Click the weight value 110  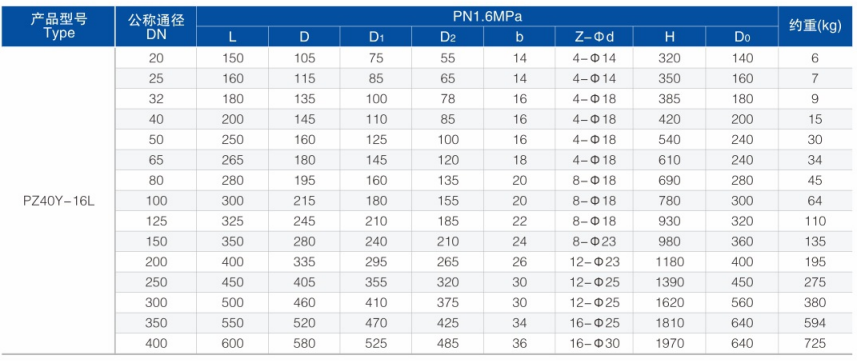click(x=815, y=222)
